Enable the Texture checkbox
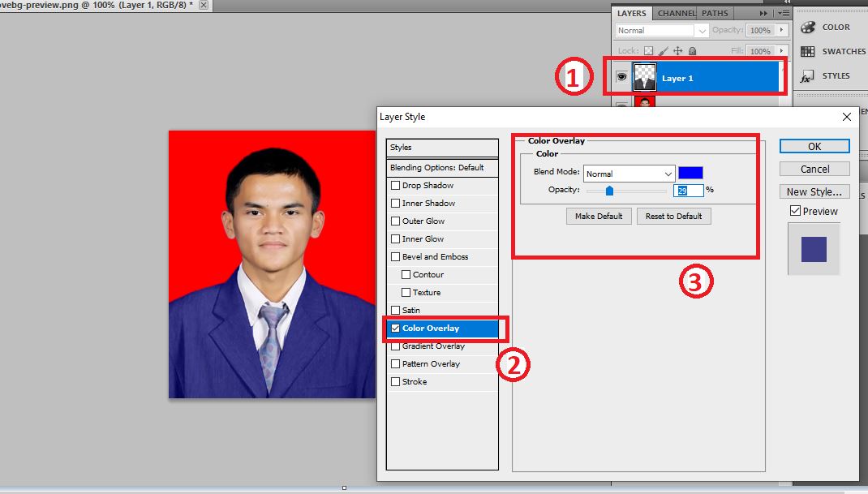This screenshot has width=868, height=494. click(x=406, y=292)
